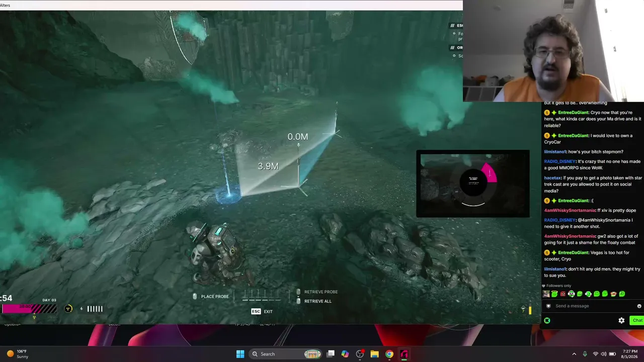644x362 pixels.
Task: Open the volume speaker tray icon
Action: point(604,354)
